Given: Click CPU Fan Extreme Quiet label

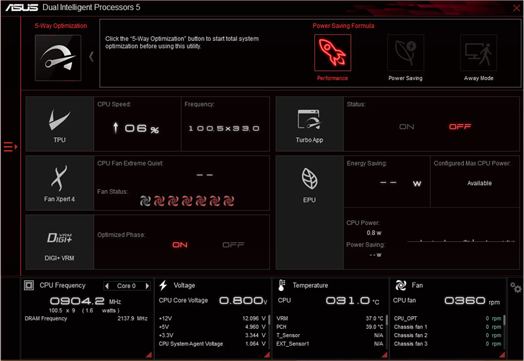Looking at the screenshot, I should click(130, 163).
